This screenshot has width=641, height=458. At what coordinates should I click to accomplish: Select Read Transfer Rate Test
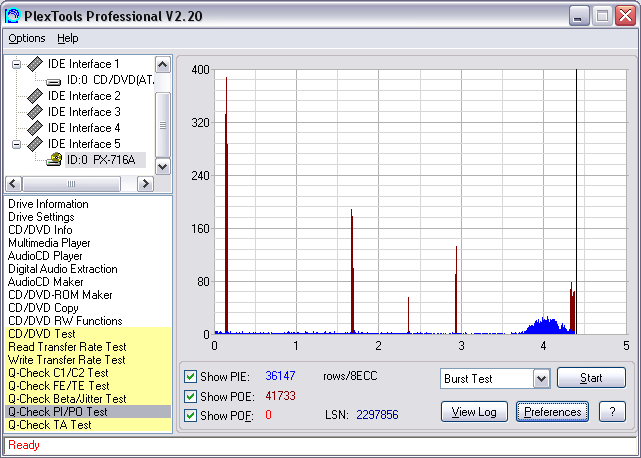pyautogui.click(x=88, y=347)
